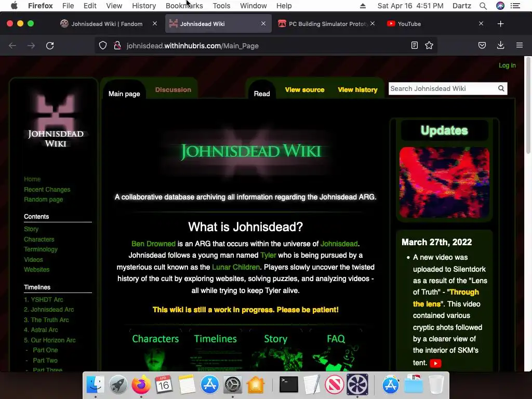Click the Log in link
532x399 pixels.
pos(507,65)
